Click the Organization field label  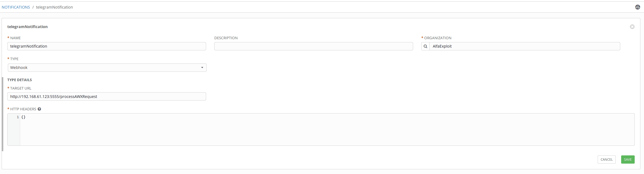pyautogui.click(x=438, y=38)
